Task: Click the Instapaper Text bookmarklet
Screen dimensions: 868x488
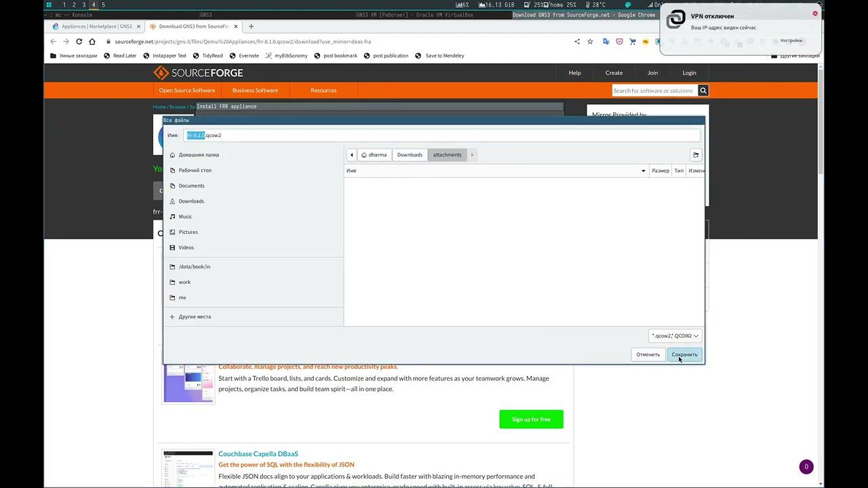Action: [x=165, y=56]
